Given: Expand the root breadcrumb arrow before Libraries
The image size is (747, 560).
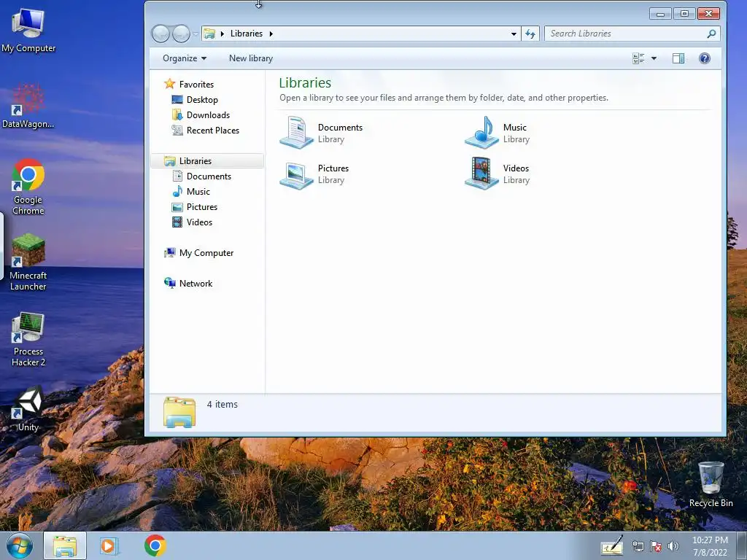Looking at the screenshot, I should (222, 34).
